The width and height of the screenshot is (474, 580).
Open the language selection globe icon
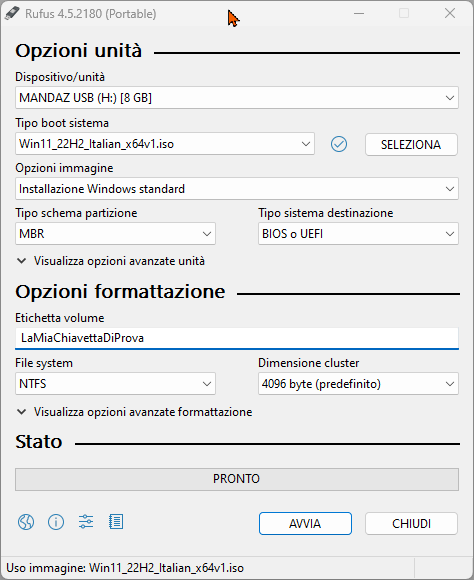pos(26,522)
